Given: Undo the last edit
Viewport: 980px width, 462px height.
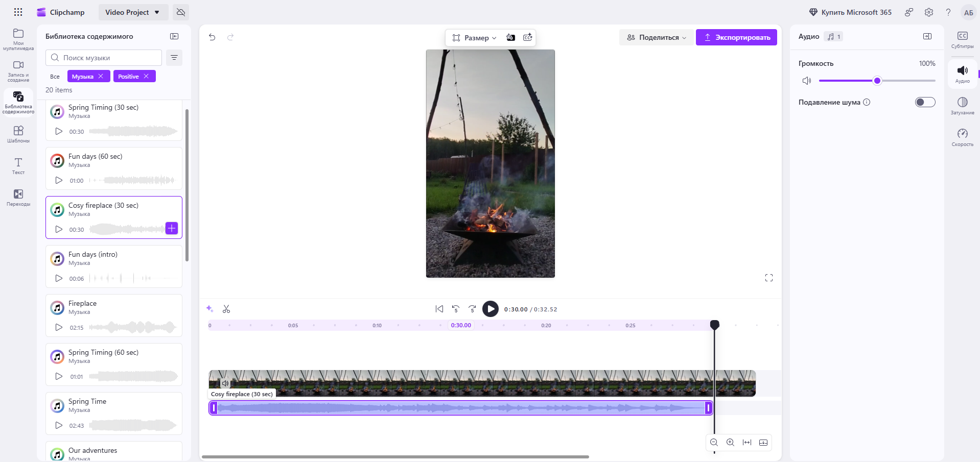Looking at the screenshot, I should click(212, 37).
